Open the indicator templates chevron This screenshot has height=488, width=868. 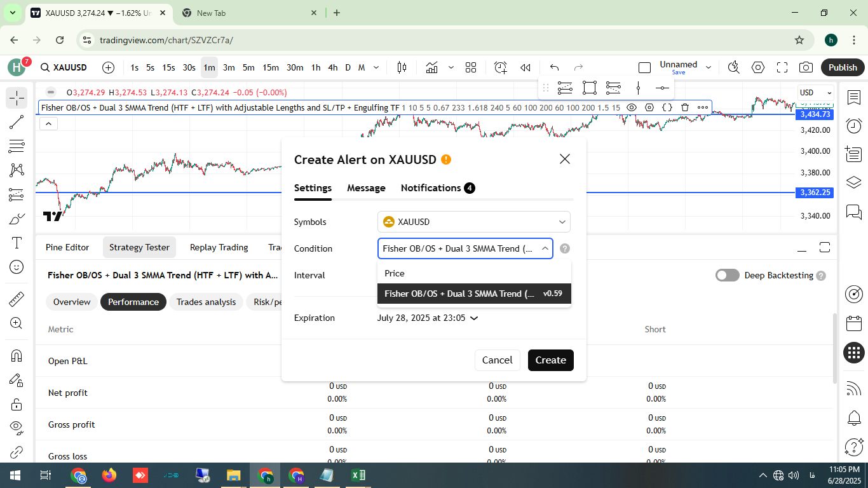451,67
